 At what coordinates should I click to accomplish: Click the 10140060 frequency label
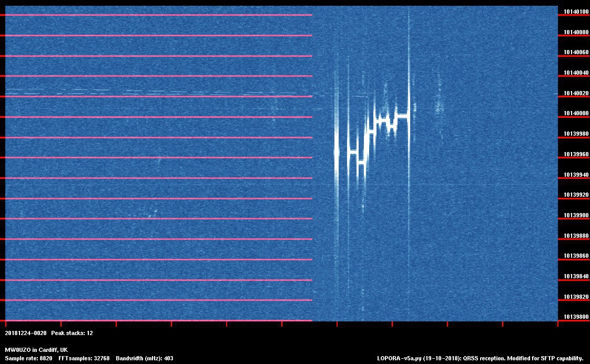(576, 53)
